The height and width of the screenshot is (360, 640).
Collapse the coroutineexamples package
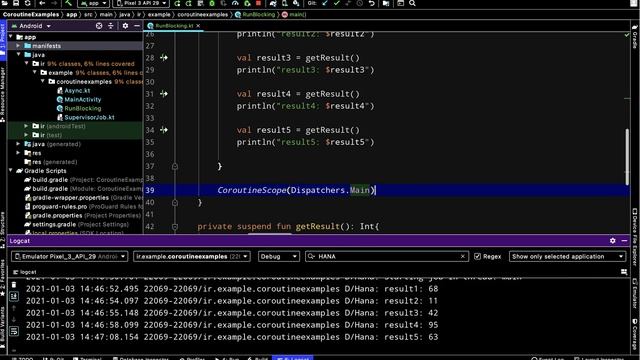[x=42, y=82]
